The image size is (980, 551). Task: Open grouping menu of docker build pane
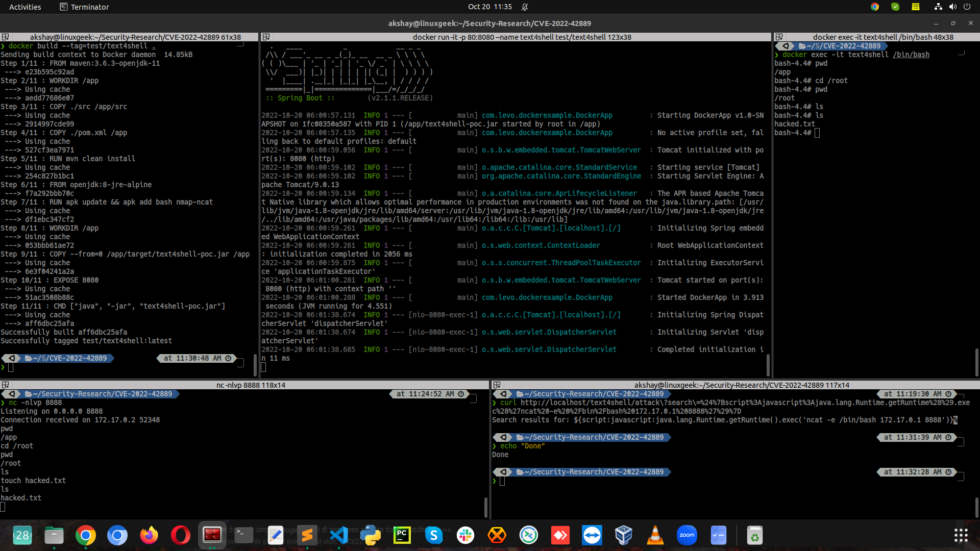point(5,37)
